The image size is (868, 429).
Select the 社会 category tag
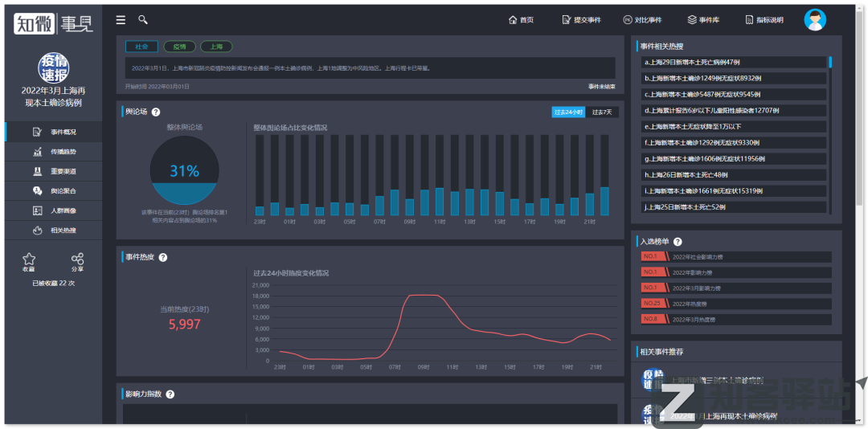[141, 47]
